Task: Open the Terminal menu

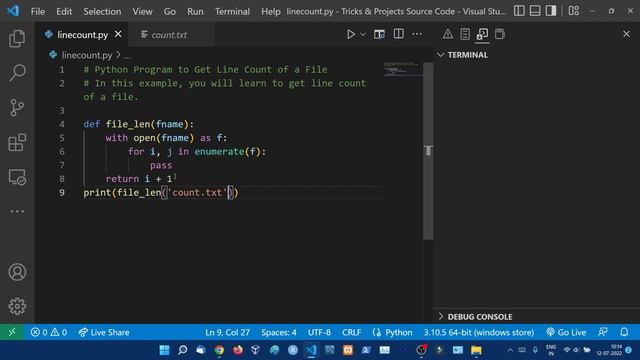Action: coord(232,11)
